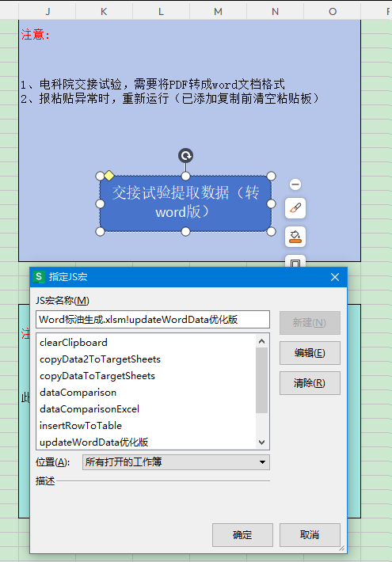Click the red 注意: text in the note box
This screenshot has width=392, height=562.
35,35
